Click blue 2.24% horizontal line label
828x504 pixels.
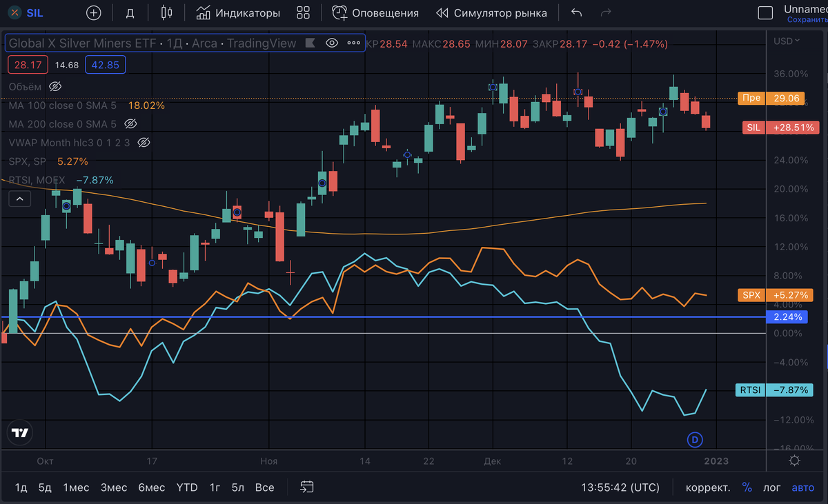coord(788,317)
